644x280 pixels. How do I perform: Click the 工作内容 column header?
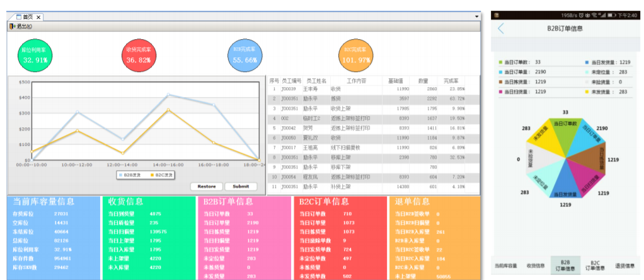356,81
